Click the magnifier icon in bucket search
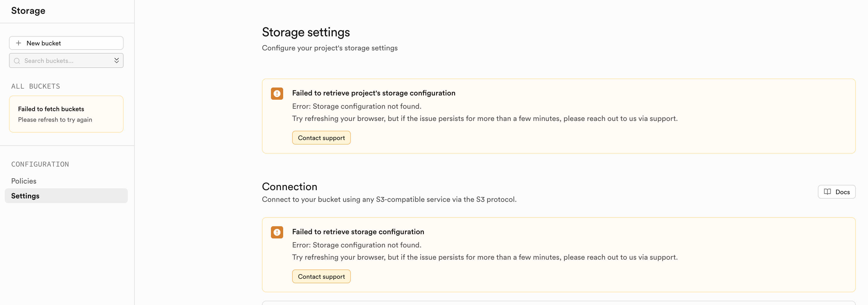The height and width of the screenshot is (305, 868). 17,61
